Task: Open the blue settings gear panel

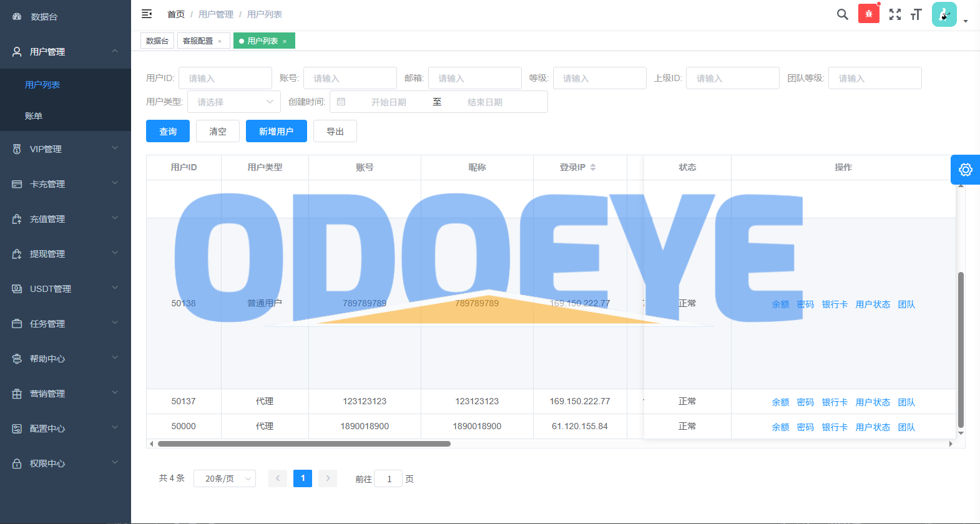Action: point(965,170)
